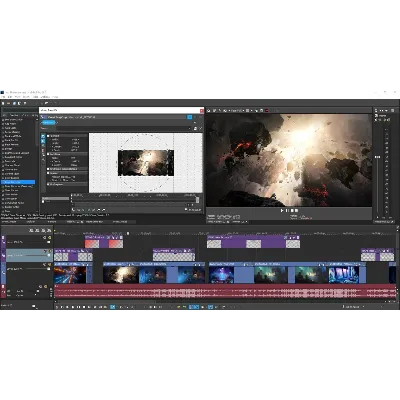400x400 pixels.
Task: Copy preview snapshot to clipboard
Action: click(257, 110)
